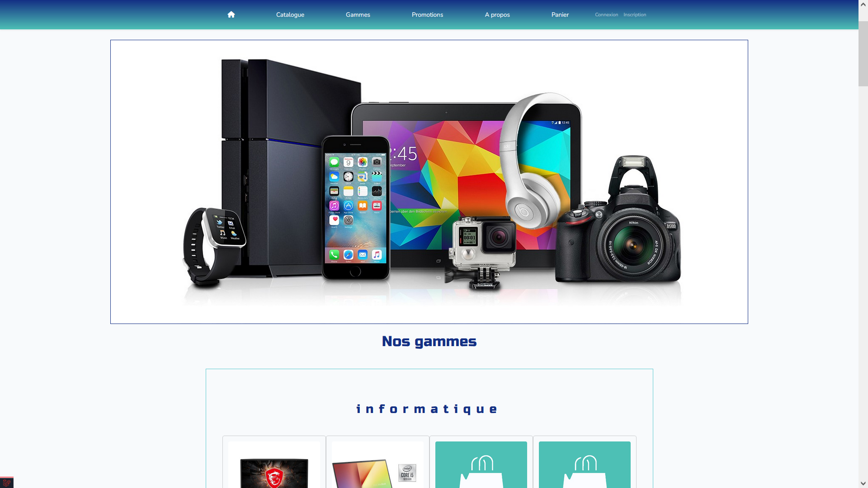Open the Catalogue navigation menu item
This screenshot has width=868, height=488.
pos(290,15)
